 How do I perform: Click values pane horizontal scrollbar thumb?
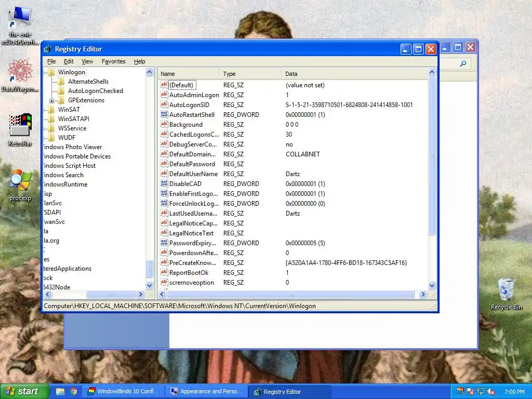pyautogui.click(x=290, y=295)
